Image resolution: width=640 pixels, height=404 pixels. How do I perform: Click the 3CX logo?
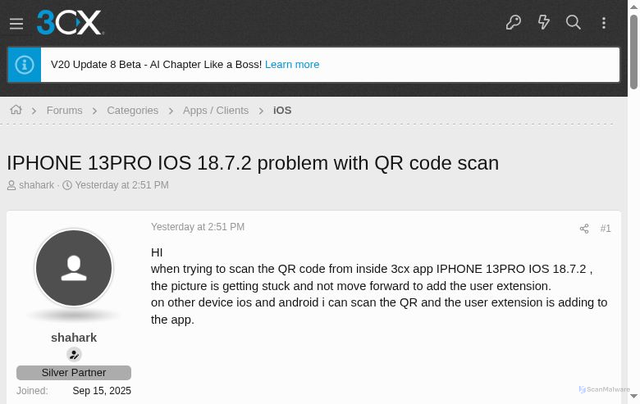point(70,22)
